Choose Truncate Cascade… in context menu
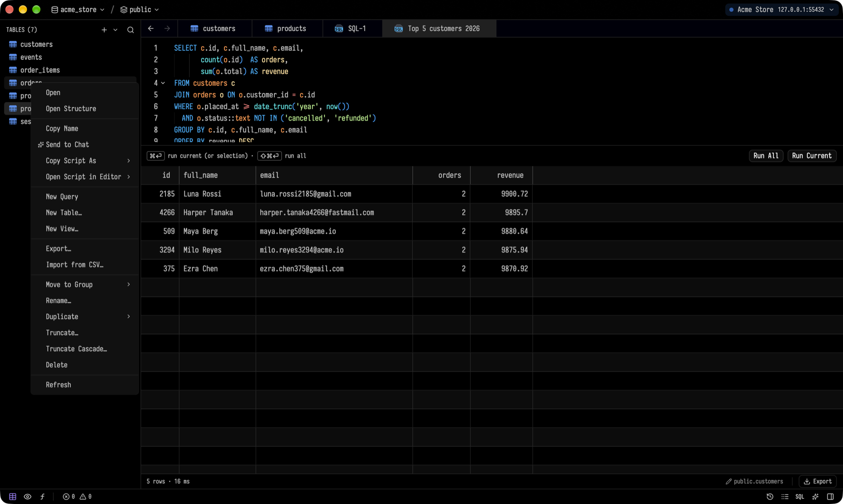Viewport: 843px width, 504px height. coord(85,349)
